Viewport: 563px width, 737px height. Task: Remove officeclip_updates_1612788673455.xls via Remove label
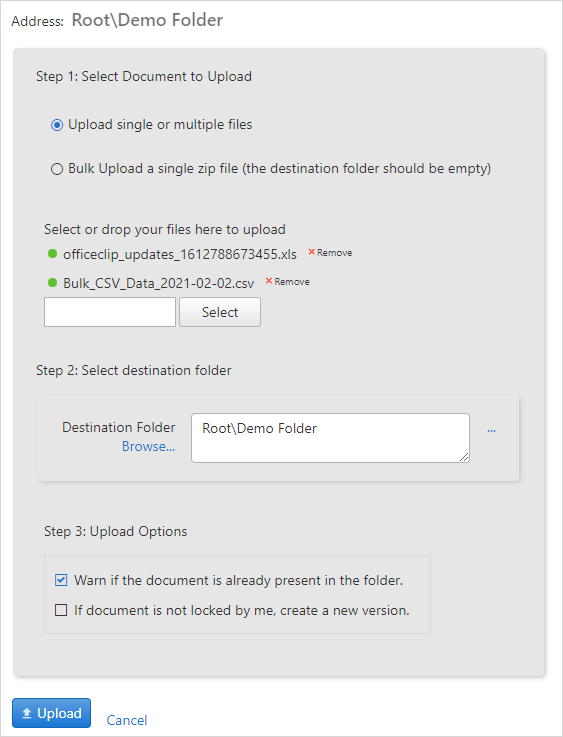coord(335,253)
